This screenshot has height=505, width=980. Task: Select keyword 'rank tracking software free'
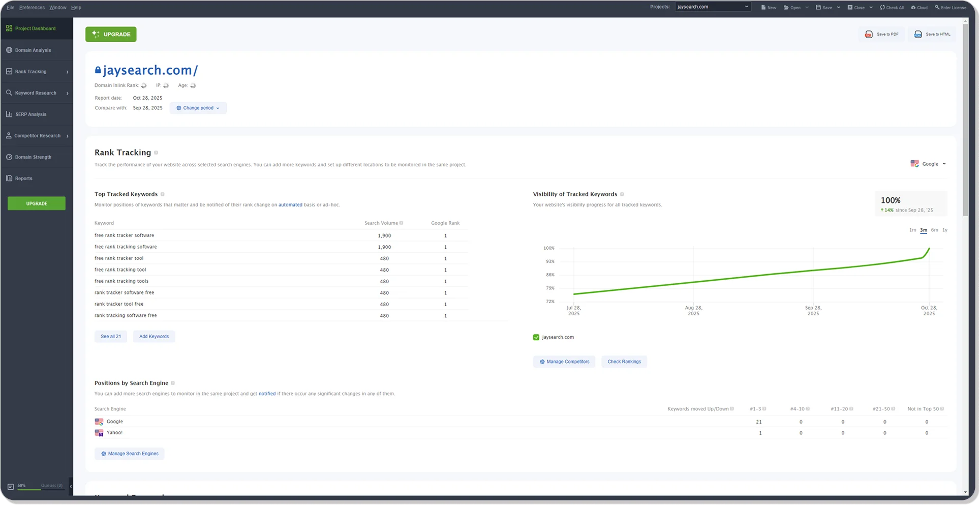pos(126,315)
